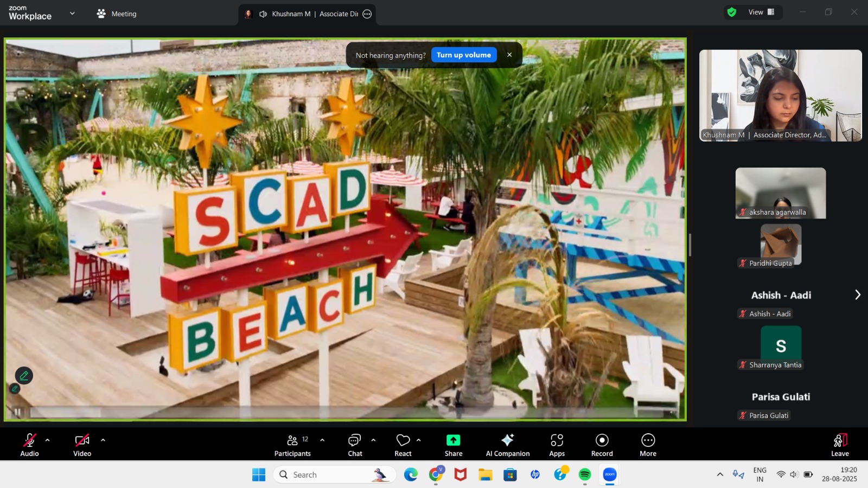
Task: Unmute microphone with the Audio button
Action: pyautogui.click(x=29, y=445)
